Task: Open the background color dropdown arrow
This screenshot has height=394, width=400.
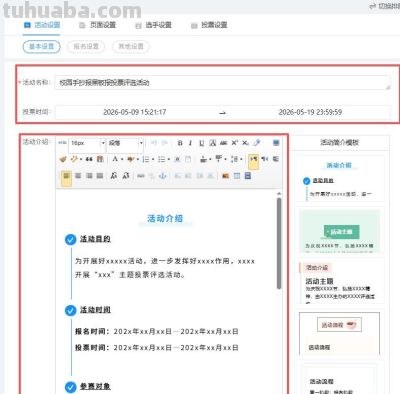Action: 137,160
